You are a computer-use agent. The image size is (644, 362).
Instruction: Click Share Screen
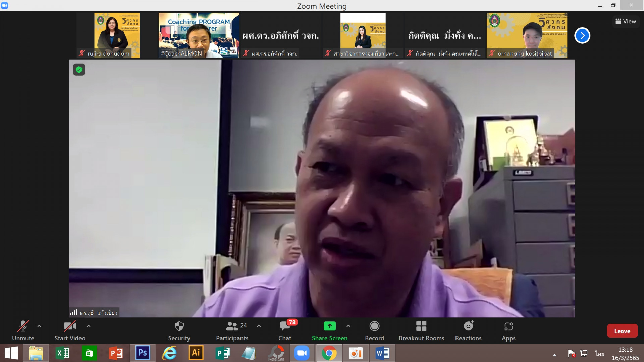click(329, 330)
